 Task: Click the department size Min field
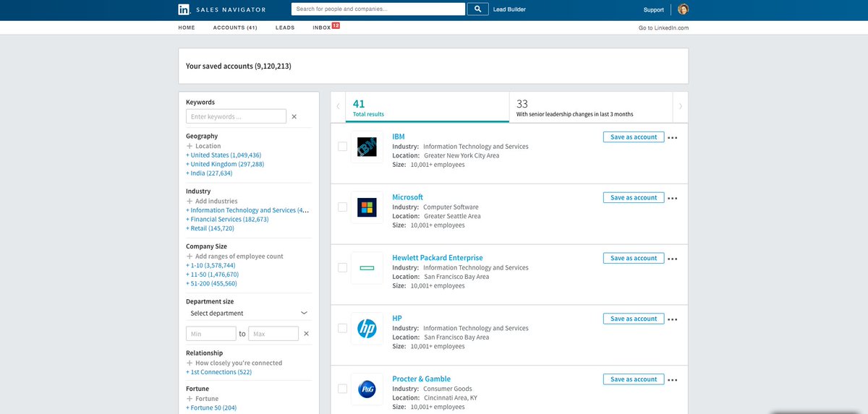211,334
